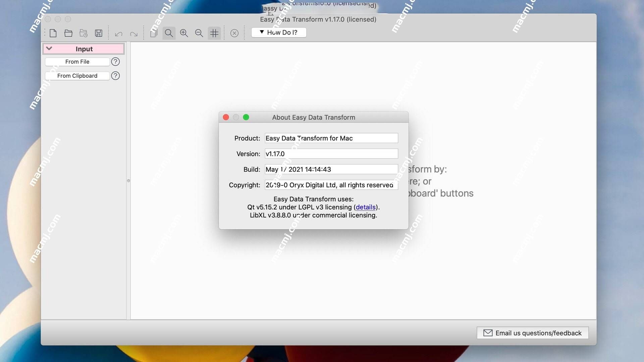This screenshot has width=644, height=362.
Task: Click the Copy icon in toolbar
Action: tap(154, 33)
